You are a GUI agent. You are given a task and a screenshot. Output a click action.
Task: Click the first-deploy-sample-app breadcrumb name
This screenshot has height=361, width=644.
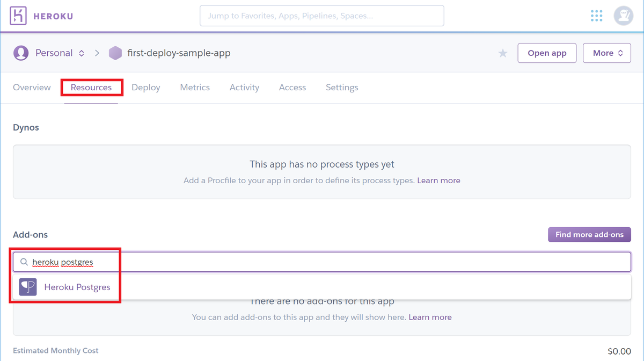click(179, 53)
